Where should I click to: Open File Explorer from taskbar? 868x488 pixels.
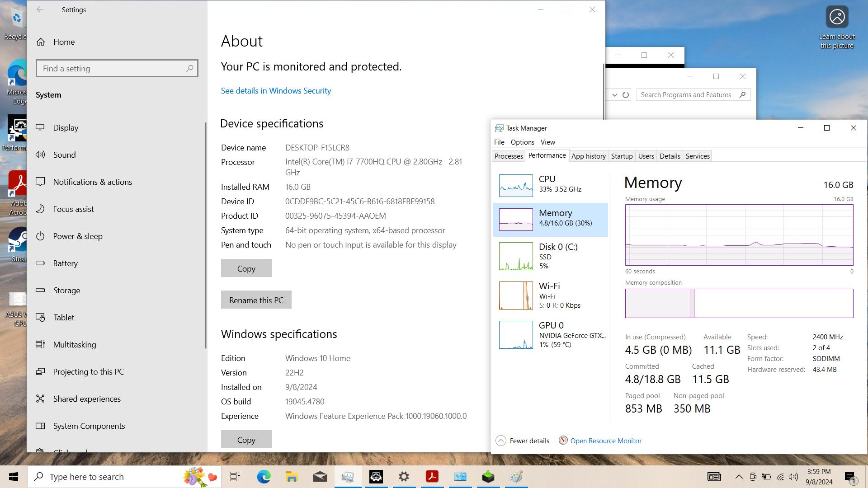tap(292, 477)
